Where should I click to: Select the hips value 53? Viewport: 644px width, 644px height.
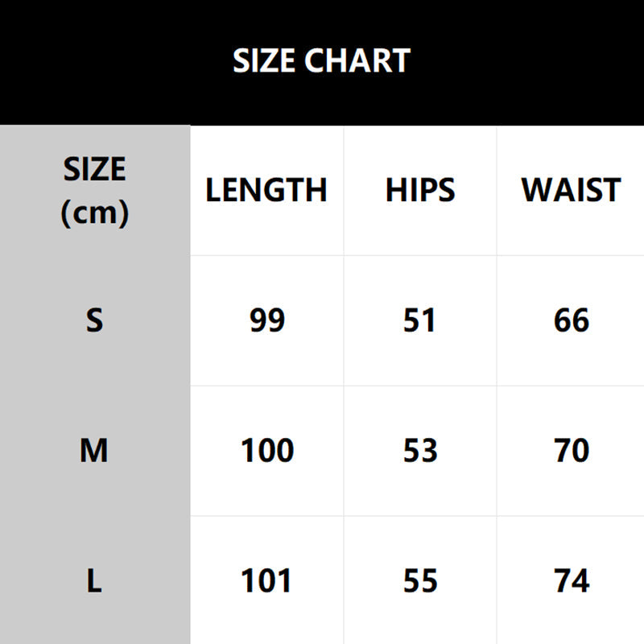(x=420, y=451)
